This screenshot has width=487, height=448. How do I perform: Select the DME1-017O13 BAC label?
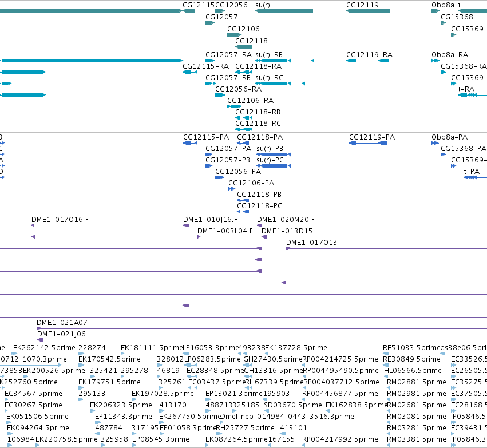click(x=311, y=243)
